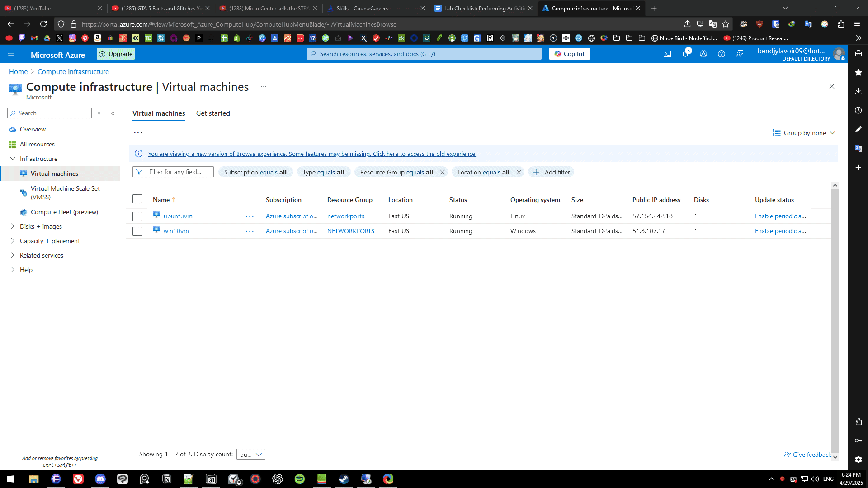
Task: Remove the Location filter
Action: click(519, 172)
